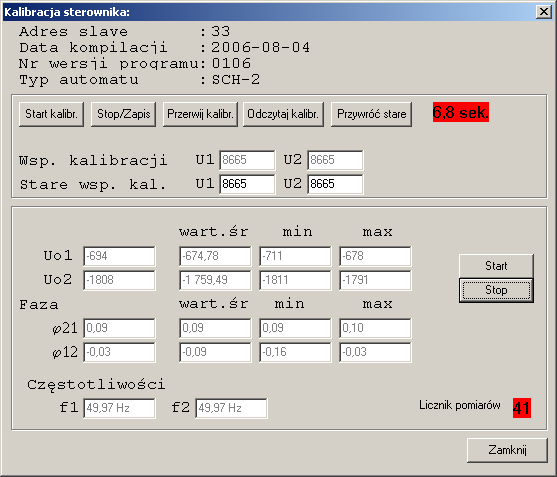Click the Stop/Zapis button
Screen dimensions: 557x477
pos(124,114)
